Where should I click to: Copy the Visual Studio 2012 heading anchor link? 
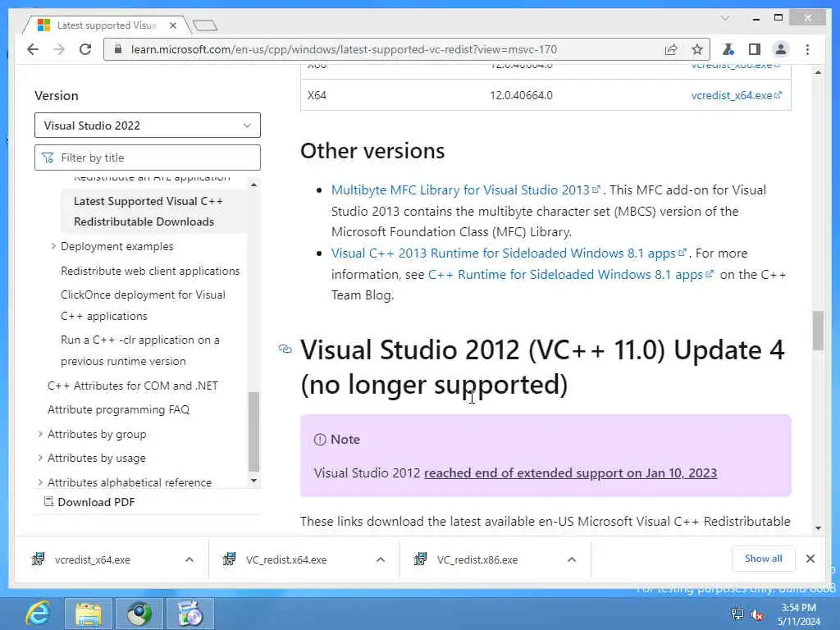(285, 349)
